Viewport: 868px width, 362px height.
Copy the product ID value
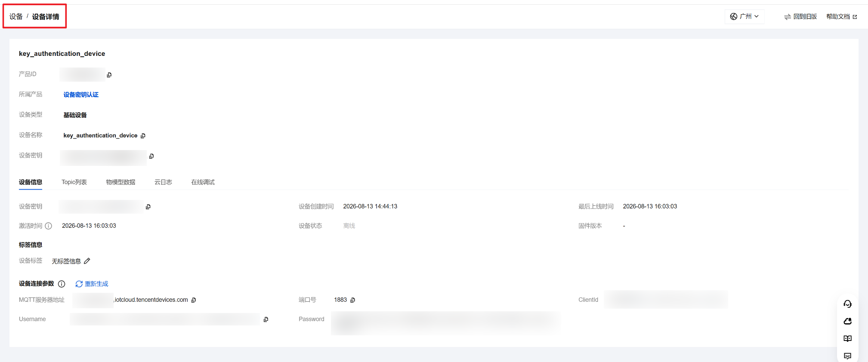(x=109, y=75)
